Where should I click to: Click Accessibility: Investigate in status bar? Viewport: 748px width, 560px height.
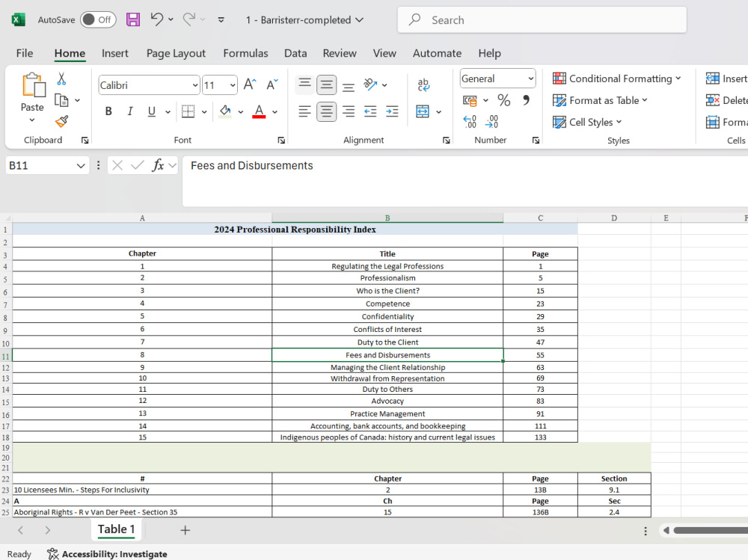point(107,554)
